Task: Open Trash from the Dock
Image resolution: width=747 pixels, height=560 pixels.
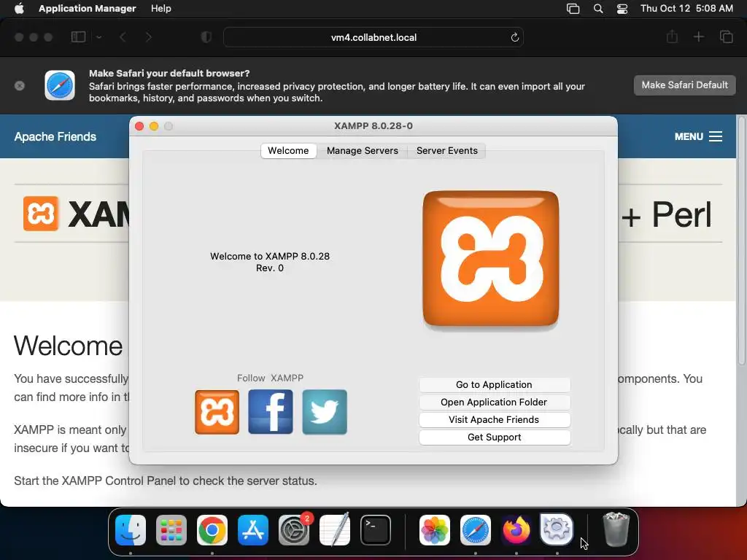Action: click(616, 529)
